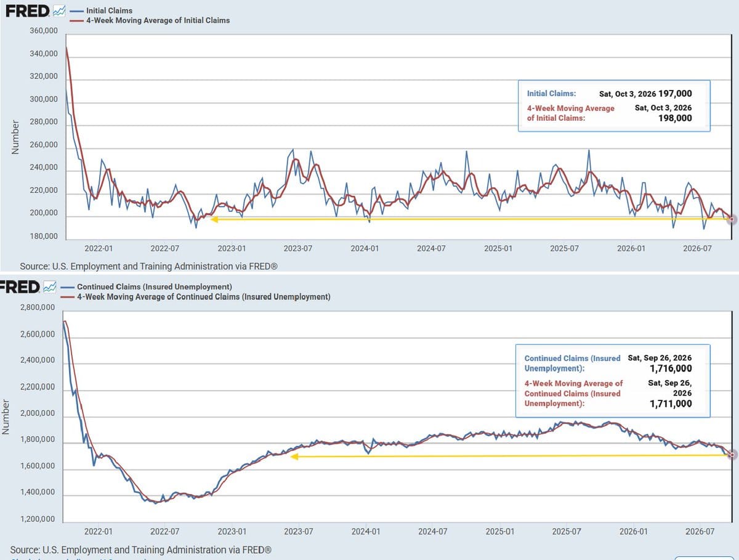Click the red line swatch beside the 4-Week Moving Average of Initial Claims legend
The image size is (739, 560).
tap(77, 21)
